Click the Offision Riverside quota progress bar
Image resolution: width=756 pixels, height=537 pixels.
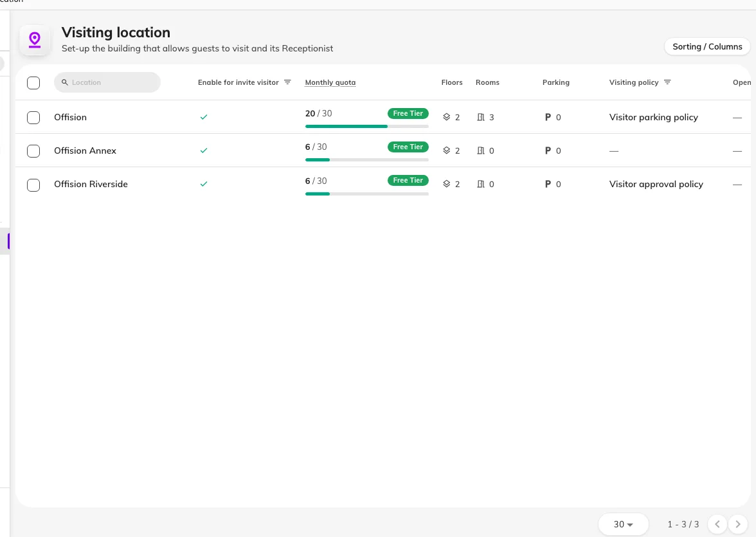click(367, 194)
